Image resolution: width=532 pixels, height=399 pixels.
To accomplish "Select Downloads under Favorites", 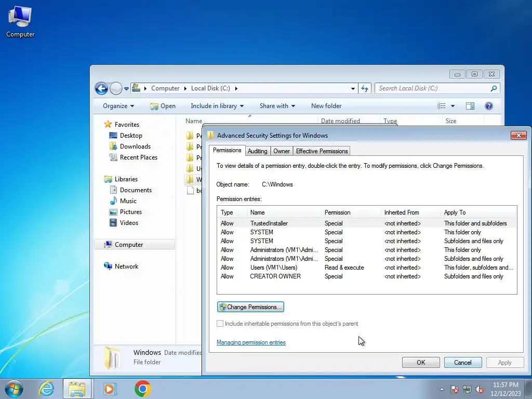I will 130,146.
